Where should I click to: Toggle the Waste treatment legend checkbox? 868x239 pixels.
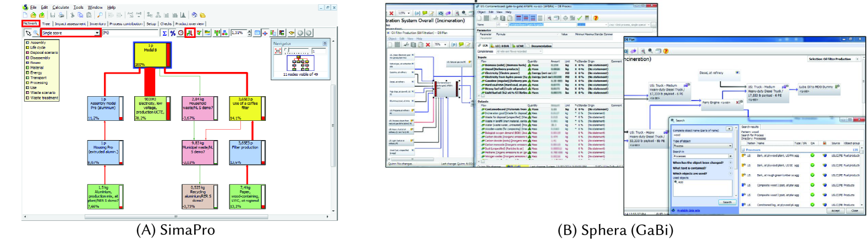click(x=28, y=98)
